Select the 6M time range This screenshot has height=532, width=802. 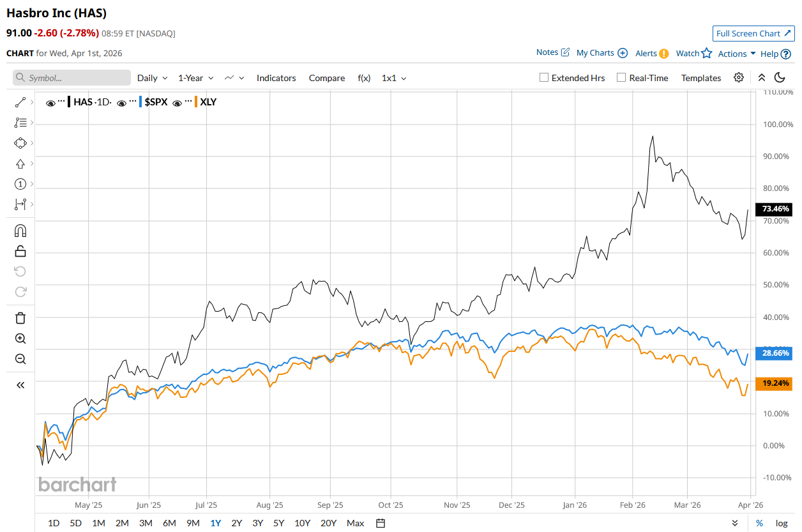(x=169, y=523)
